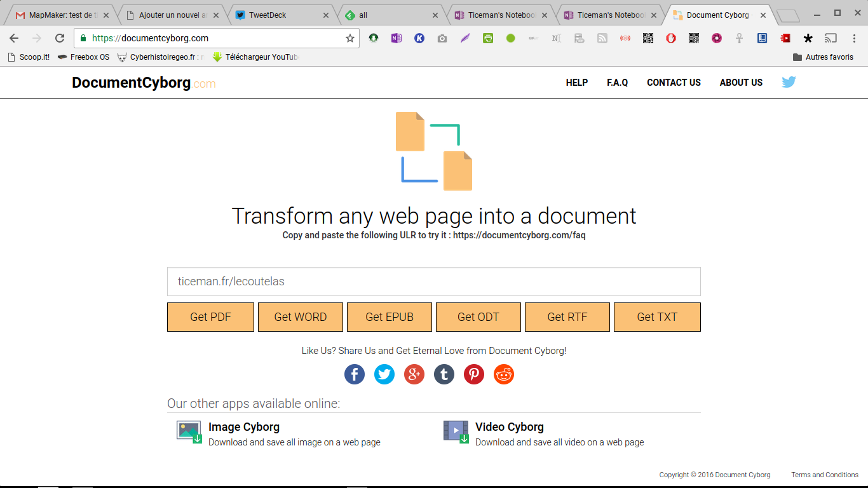Click the camera screenshot extension icon
Image resolution: width=868 pixels, height=488 pixels.
[x=442, y=38]
